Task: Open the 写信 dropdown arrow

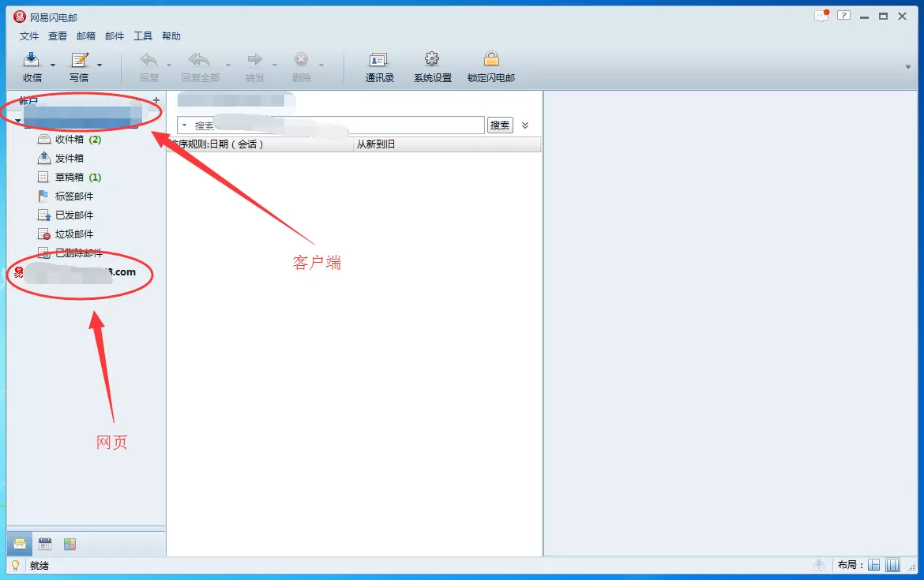Action: [100, 65]
